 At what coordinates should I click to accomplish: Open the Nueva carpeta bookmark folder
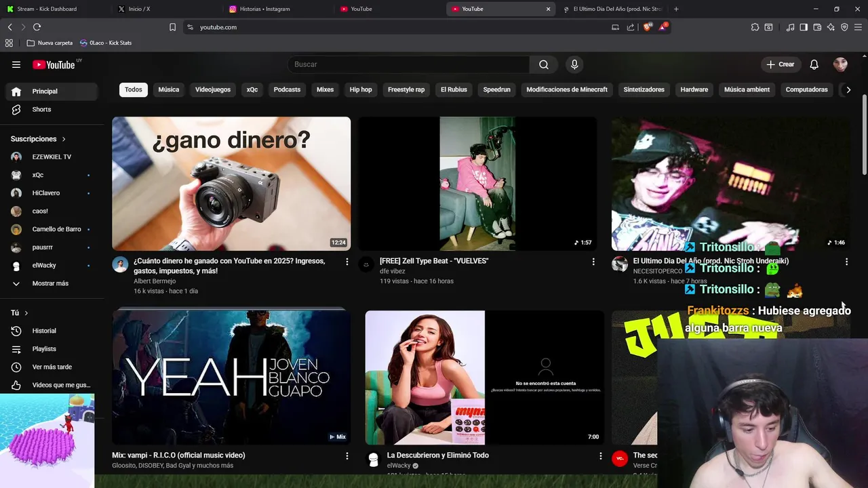click(50, 43)
